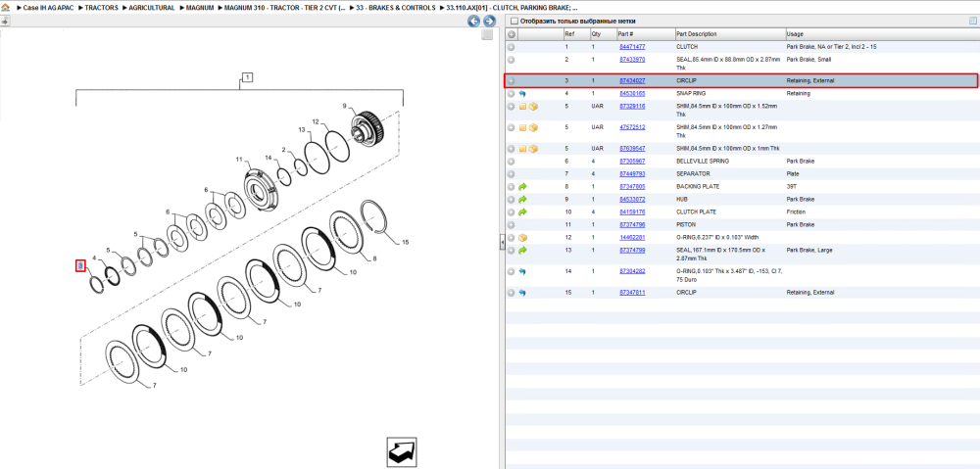Open Case IH AG APAC breadcrumb
The width and height of the screenshot is (980, 469).
pyautogui.click(x=47, y=8)
